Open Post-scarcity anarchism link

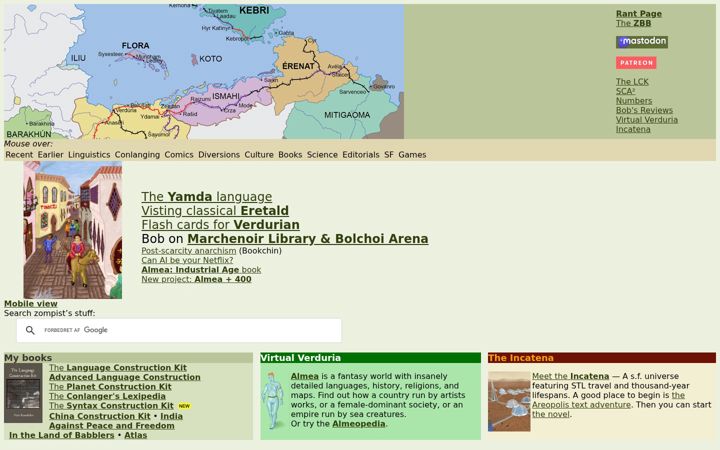tap(189, 251)
